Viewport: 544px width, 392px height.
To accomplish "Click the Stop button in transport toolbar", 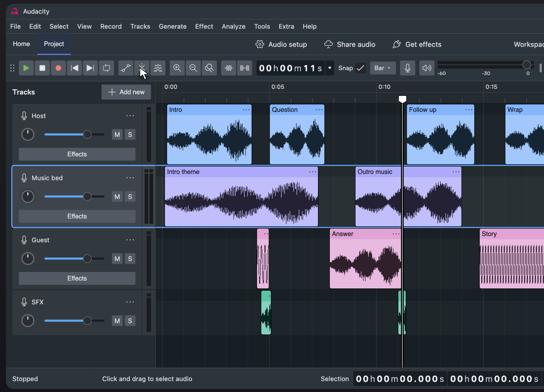I will 42,68.
